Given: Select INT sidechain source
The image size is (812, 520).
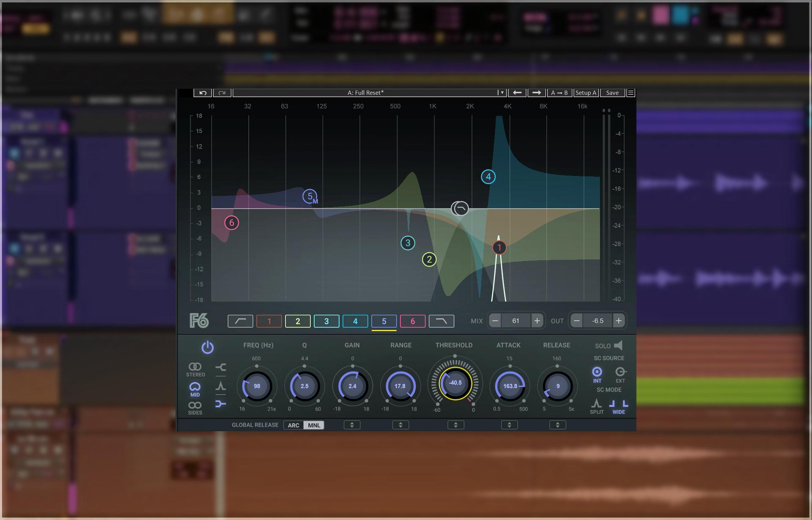Looking at the screenshot, I should (597, 374).
